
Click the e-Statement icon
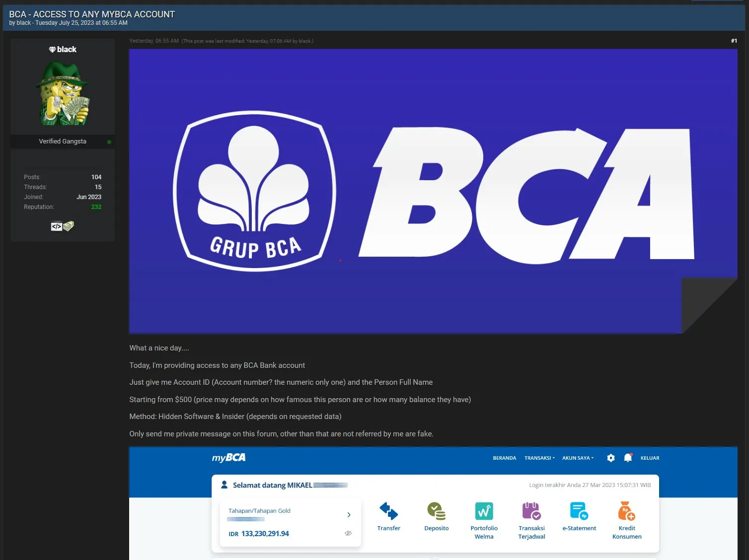[579, 511]
